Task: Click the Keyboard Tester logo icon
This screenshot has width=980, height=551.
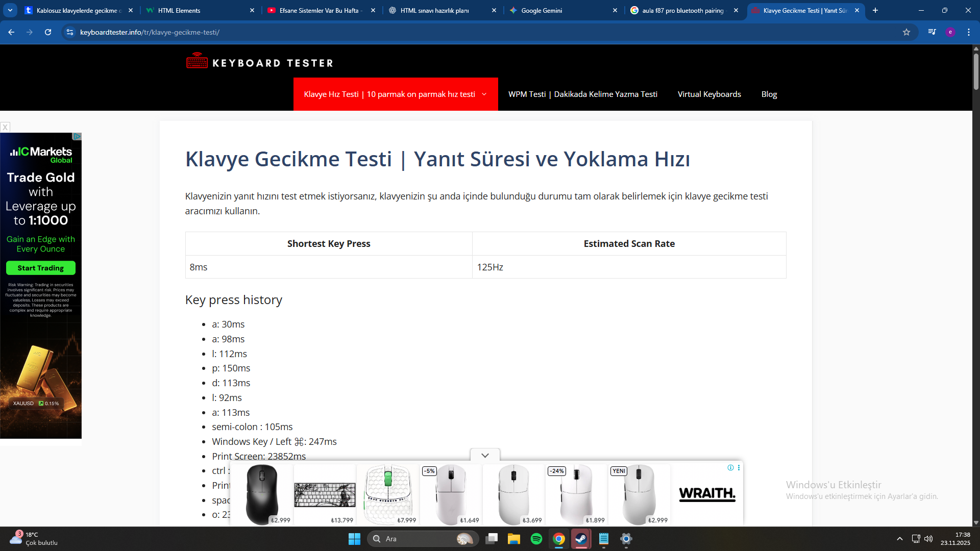Action: pos(197,61)
